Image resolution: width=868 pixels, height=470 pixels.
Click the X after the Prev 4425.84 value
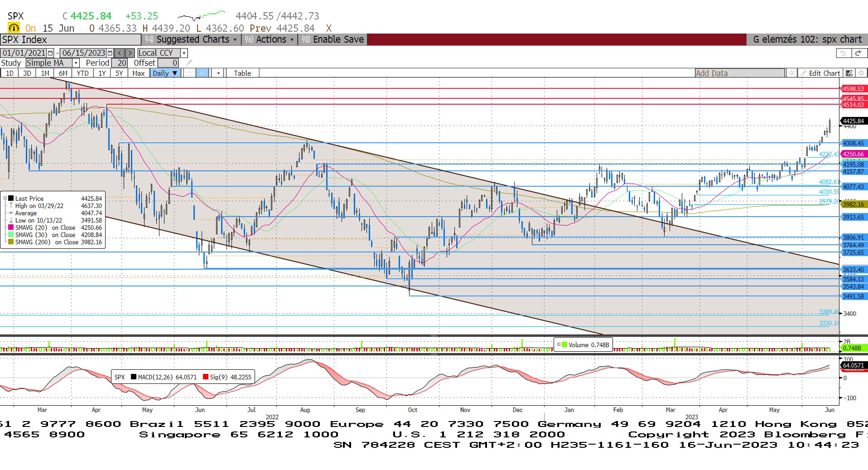(329, 28)
